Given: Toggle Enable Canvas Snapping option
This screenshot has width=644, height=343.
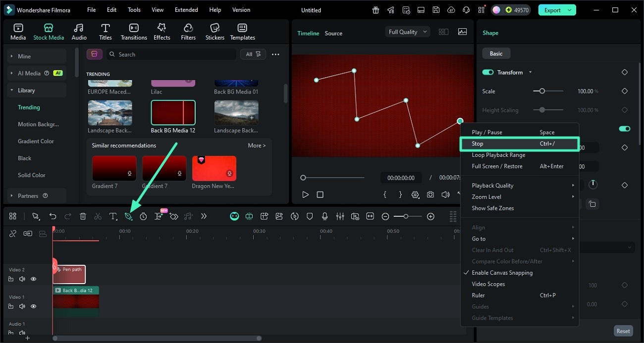Looking at the screenshot, I should click(x=502, y=273).
